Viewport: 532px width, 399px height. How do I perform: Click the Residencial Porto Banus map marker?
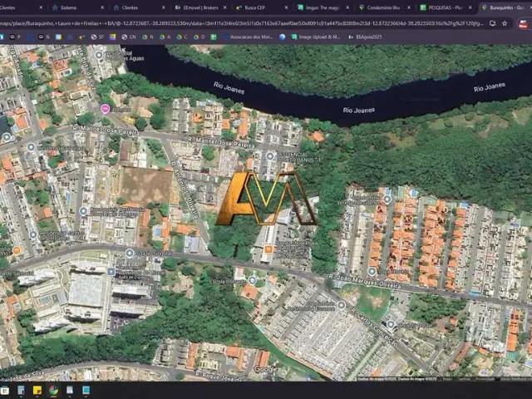(x=270, y=156)
